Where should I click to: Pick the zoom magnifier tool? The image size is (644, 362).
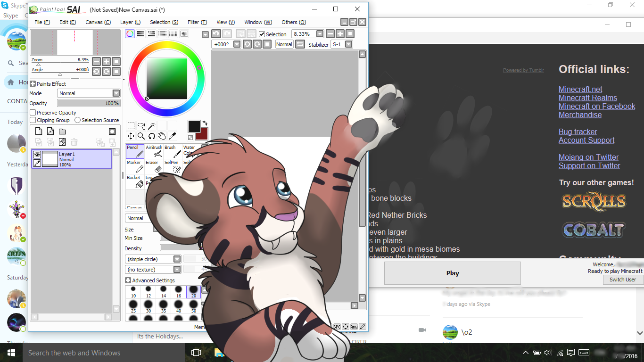(141, 136)
